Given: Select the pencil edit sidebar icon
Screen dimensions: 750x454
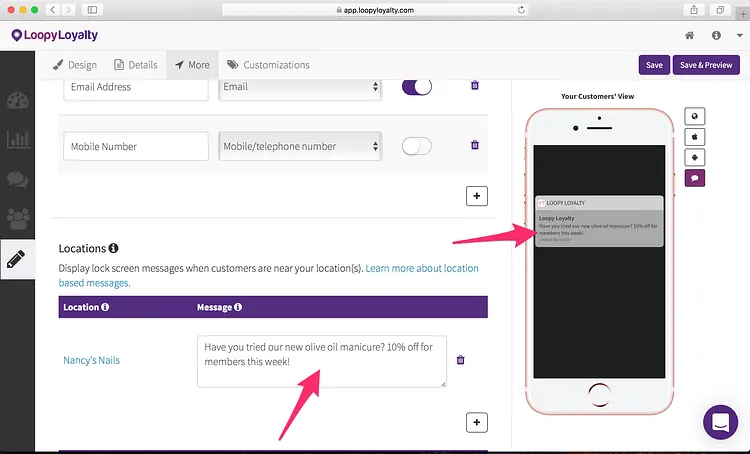Looking at the screenshot, I should [16, 259].
